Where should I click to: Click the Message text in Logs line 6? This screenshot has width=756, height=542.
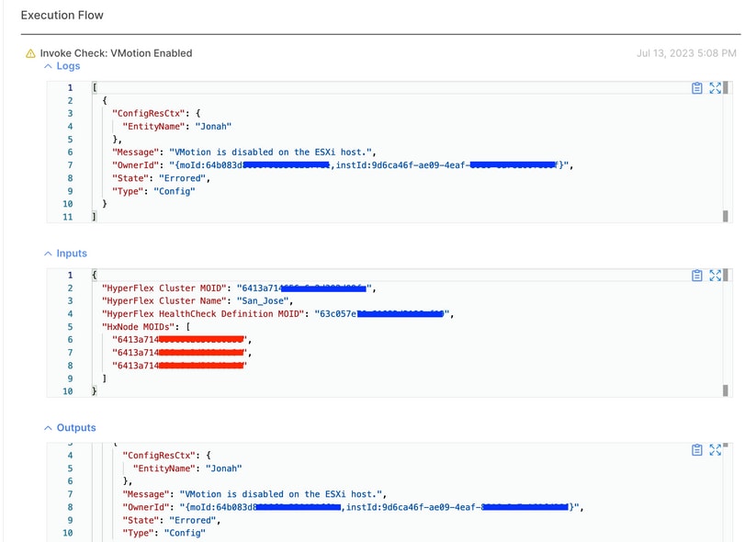click(x=270, y=152)
